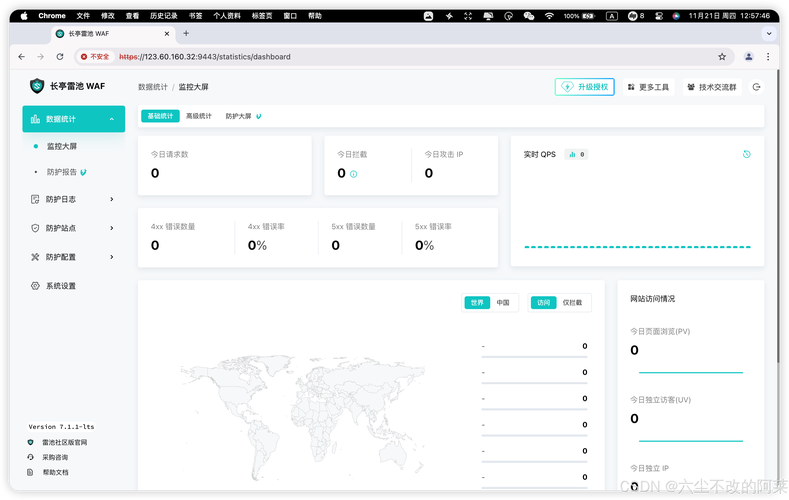This screenshot has width=789, height=500.
Task: Reload the page
Action: coord(60,57)
